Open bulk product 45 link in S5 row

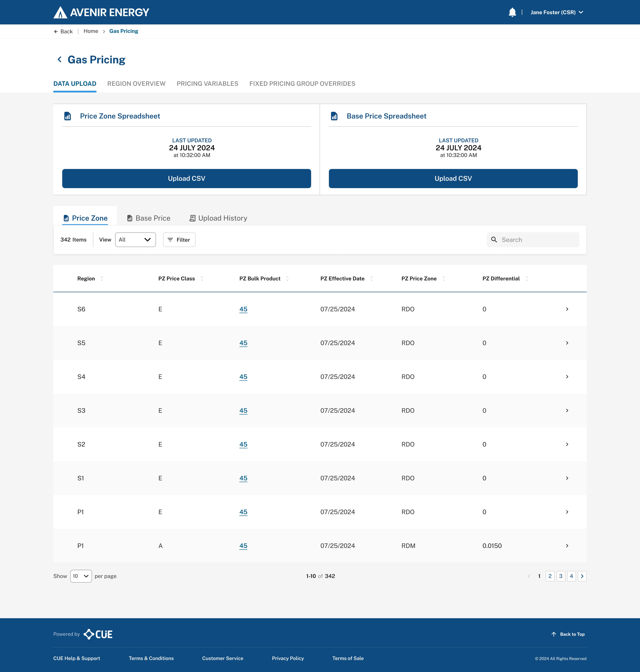243,343
